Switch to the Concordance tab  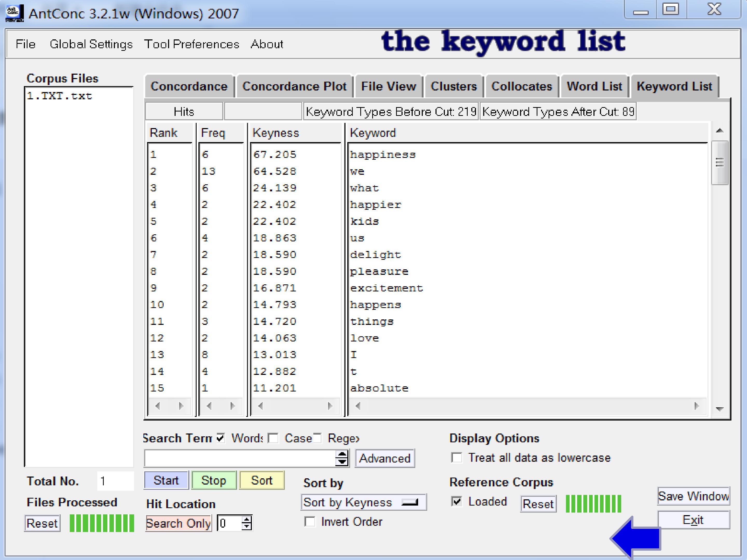coord(189,86)
